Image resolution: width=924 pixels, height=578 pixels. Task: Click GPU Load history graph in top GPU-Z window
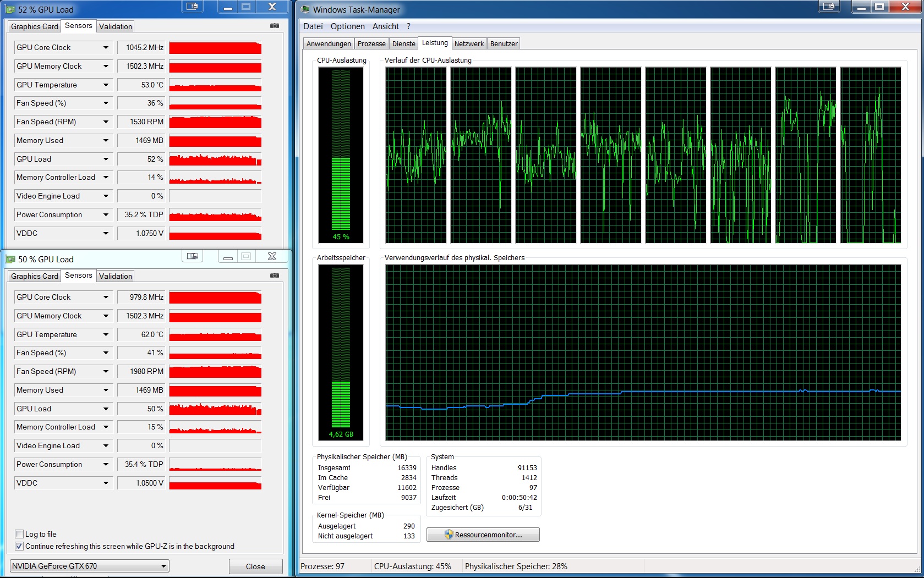tap(215, 159)
